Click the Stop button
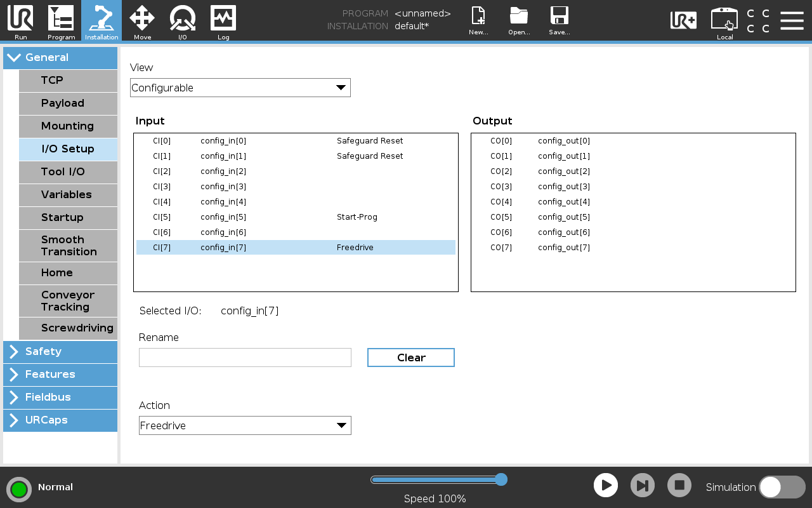Image resolution: width=812 pixels, height=508 pixels. pos(679,485)
